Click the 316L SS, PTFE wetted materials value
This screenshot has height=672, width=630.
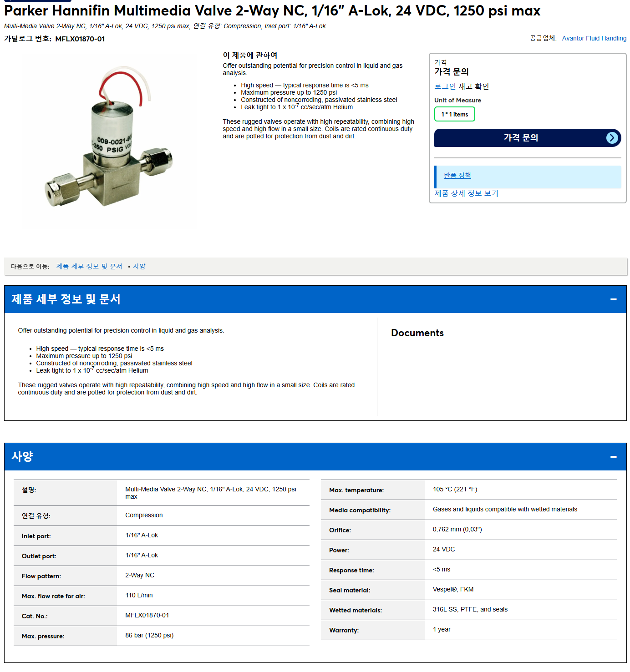470,609
